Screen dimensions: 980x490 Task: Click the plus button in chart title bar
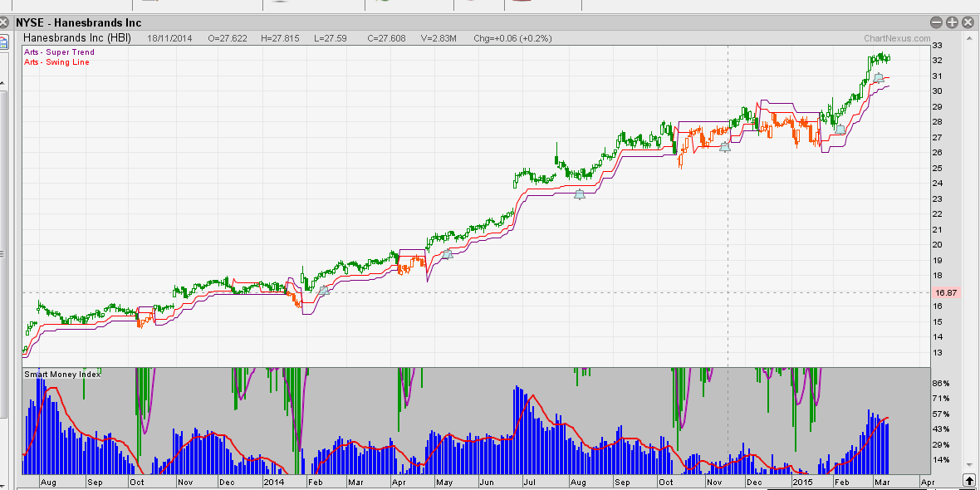point(952,22)
